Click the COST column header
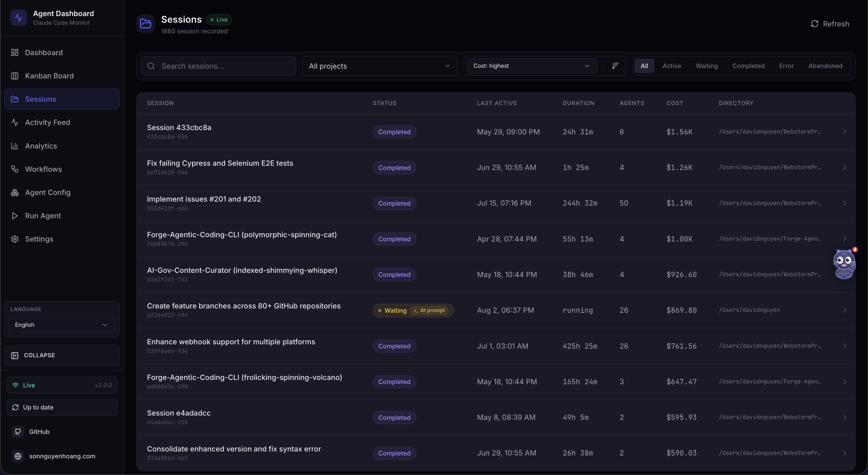Screen dimensions: 868x475 pos(675,103)
